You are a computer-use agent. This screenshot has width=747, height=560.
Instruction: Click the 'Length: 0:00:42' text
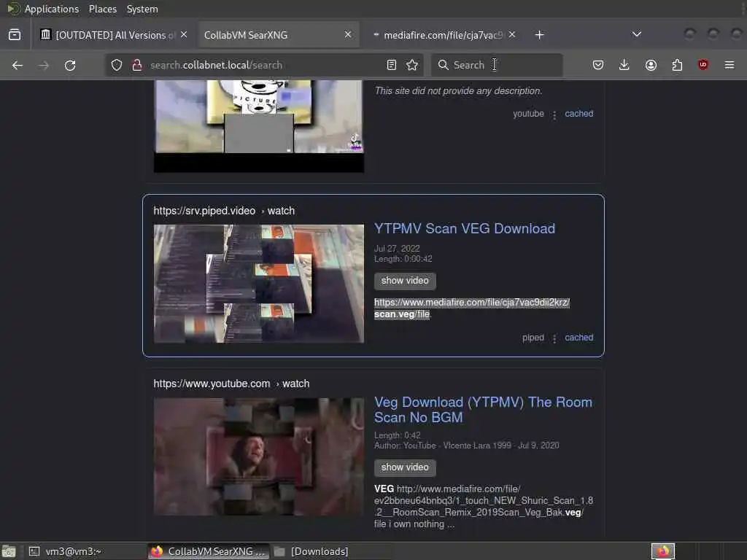403,259
